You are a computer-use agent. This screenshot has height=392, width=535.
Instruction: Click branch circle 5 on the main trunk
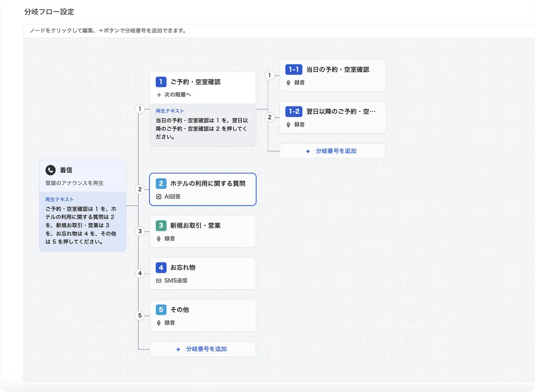140,315
